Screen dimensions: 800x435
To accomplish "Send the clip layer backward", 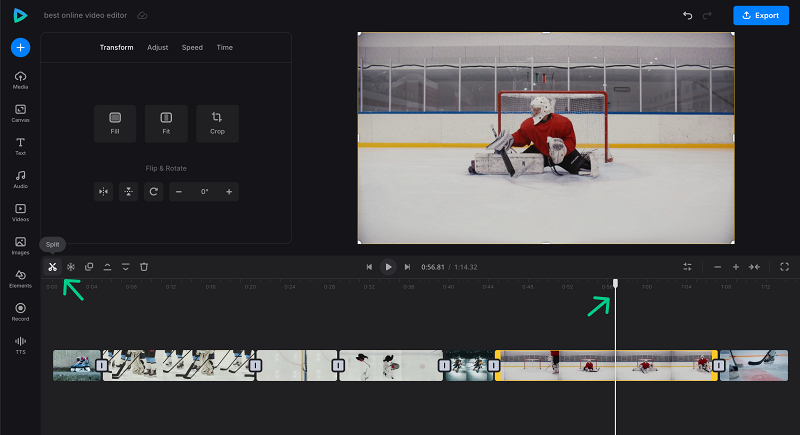I will [x=126, y=267].
